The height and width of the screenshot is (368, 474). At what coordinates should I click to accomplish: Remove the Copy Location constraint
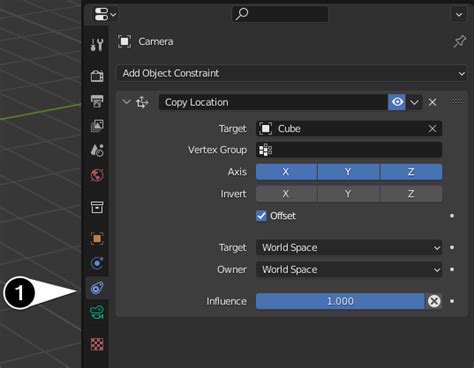(x=433, y=102)
